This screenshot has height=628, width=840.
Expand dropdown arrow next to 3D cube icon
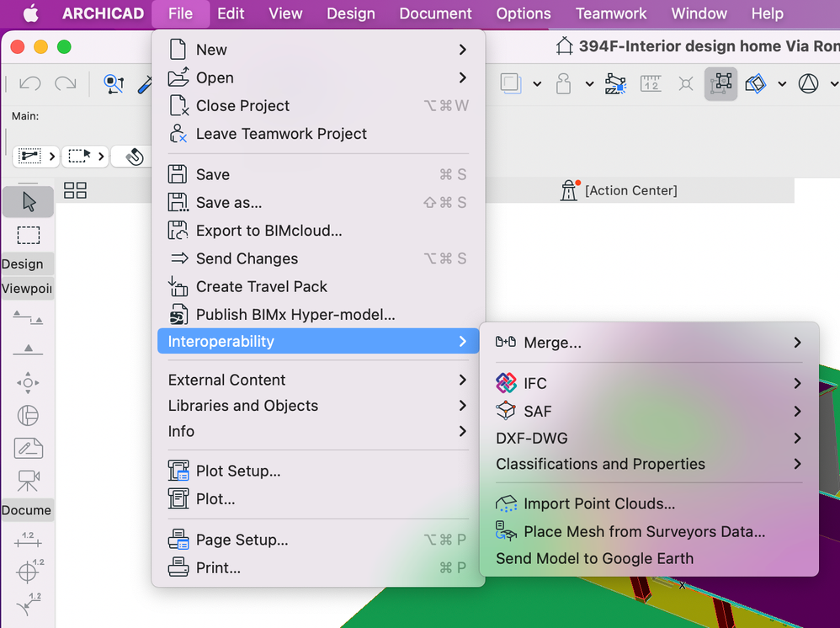(x=782, y=83)
